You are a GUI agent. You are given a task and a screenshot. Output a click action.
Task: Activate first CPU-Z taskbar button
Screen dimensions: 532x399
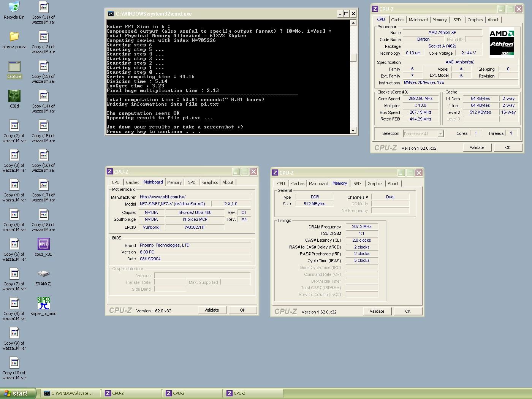coord(131,393)
